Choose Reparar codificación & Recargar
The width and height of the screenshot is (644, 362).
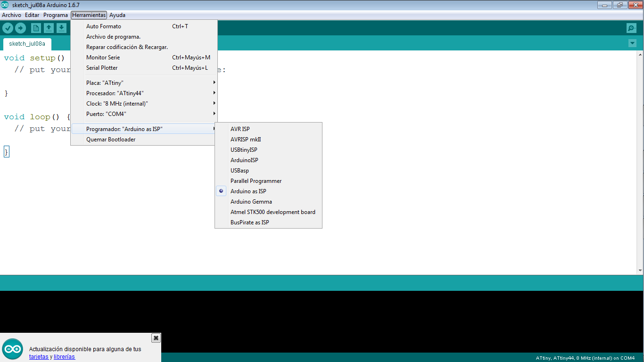point(144,47)
